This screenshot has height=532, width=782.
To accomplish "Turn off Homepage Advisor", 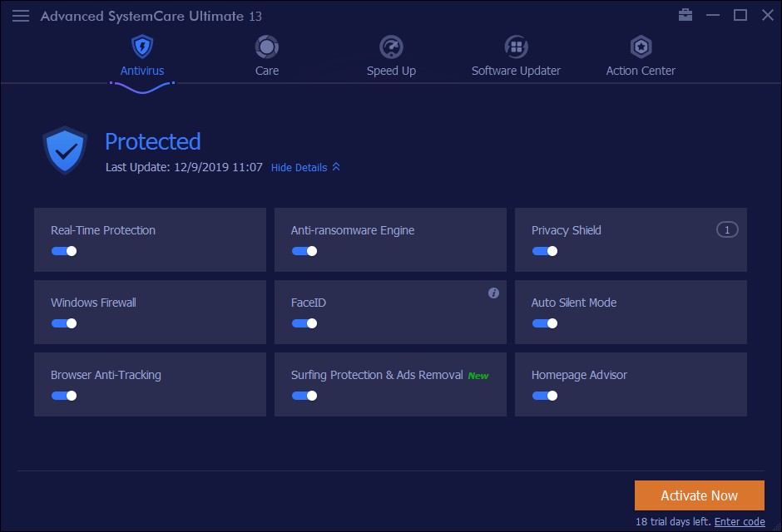I will pos(545,395).
